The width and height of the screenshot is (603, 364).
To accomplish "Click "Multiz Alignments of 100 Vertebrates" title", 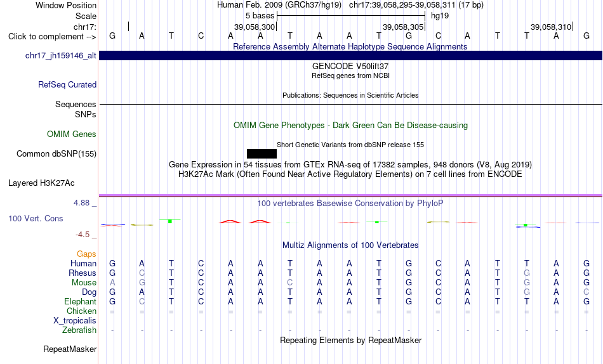I will coord(350,245).
